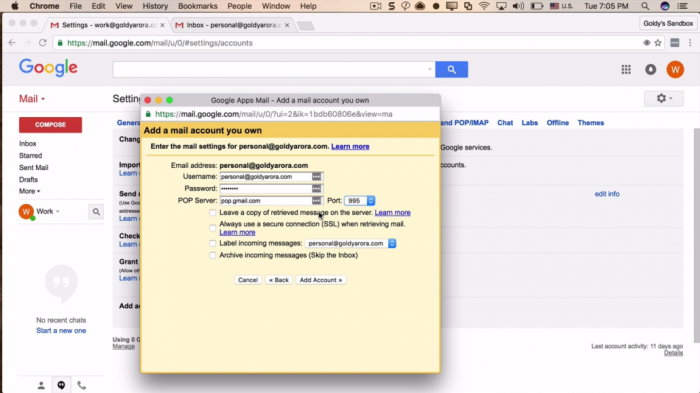This screenshot has height=393, width=700.
Task: Open Sent Mail in the sidebar
Action: (33, 167)
